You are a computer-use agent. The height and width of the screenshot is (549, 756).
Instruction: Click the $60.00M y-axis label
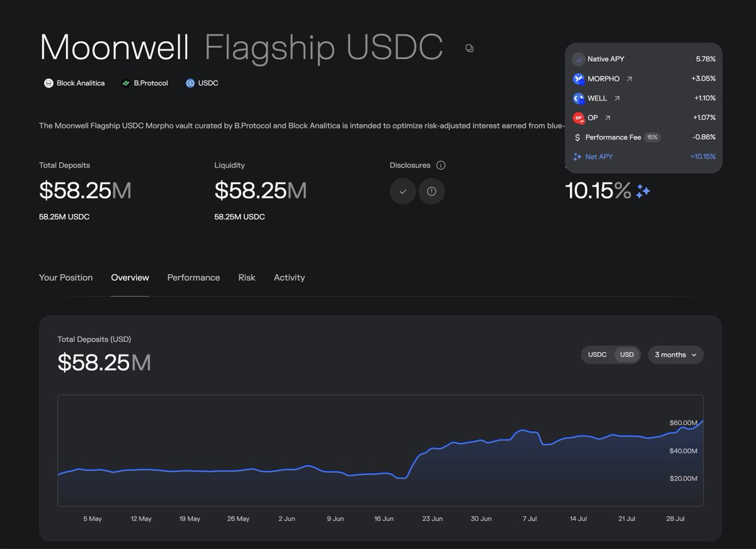tap(683, 422)
